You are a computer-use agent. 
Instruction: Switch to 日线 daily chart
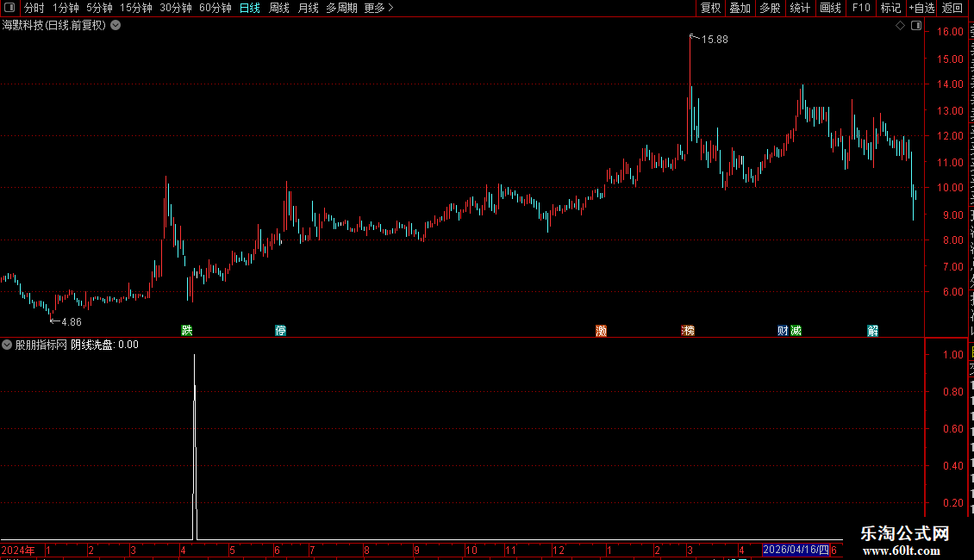coord(250,8)
